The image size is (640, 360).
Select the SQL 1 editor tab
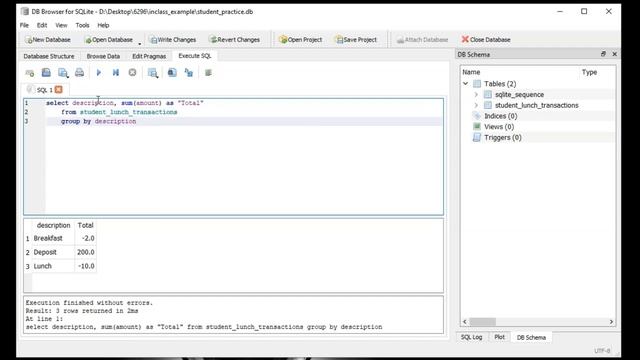(x=45, y=90)
